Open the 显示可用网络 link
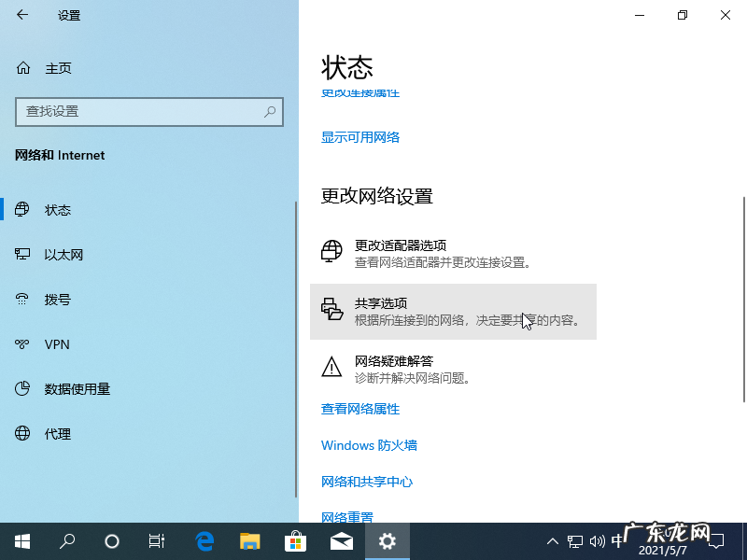Screen dimensions: 747x560 click(x=359, y=136)
